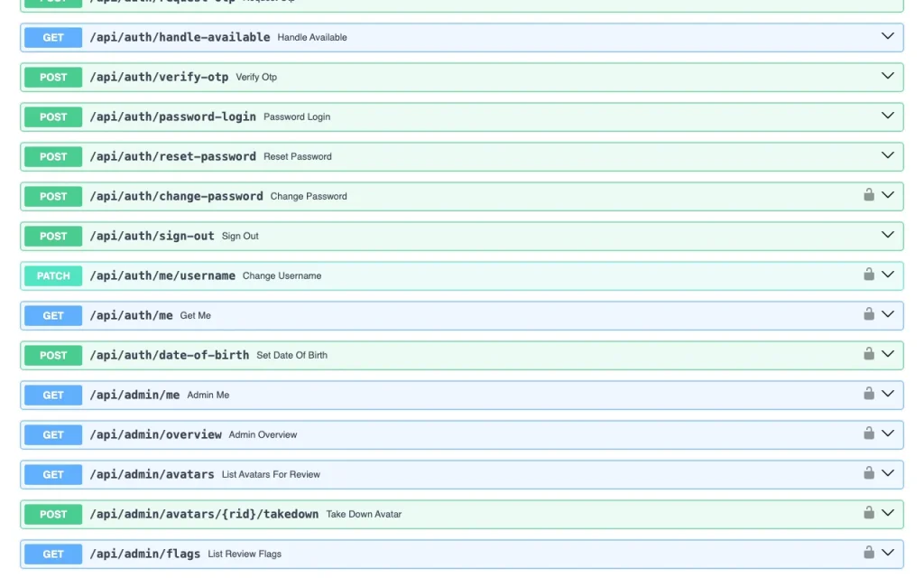Click 'List Review Flags' description text
924x578 pixels.
coord(245,554)
